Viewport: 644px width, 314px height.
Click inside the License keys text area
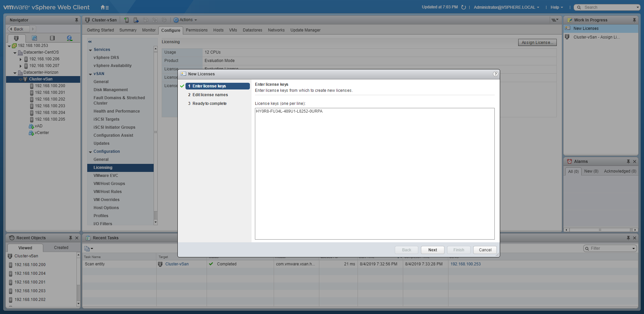[x=374, y=174]
